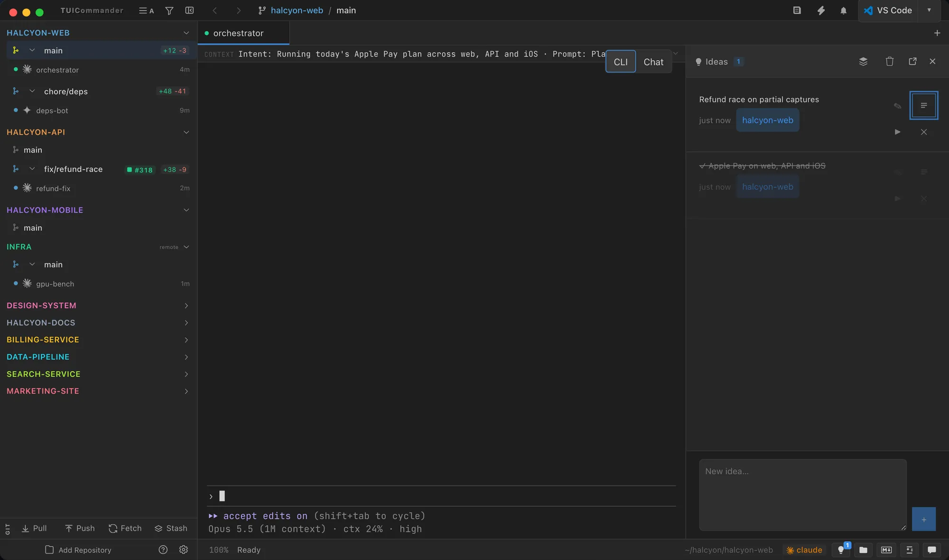The image size is (949, 560).
Task: Click the Pull button
Action: 34,528
